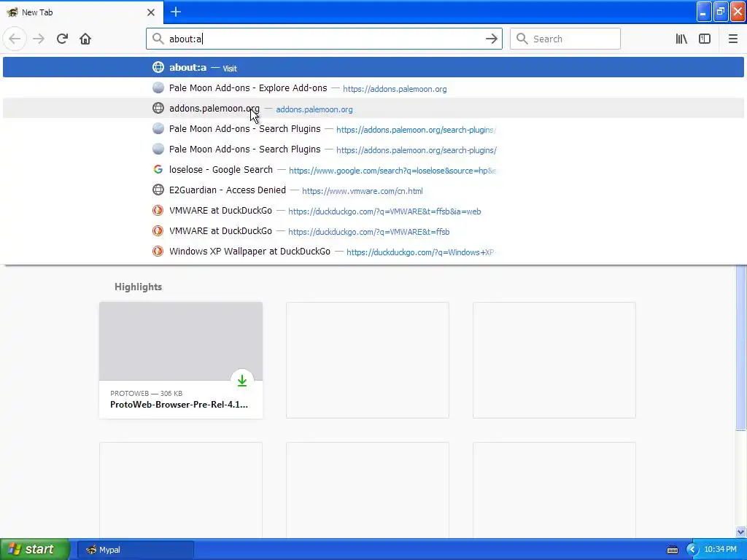Image resolution: width=747 pixels, height=560 pixels.
Task: Click the page vertical scrollbar thumb
Action: [741, 348]
